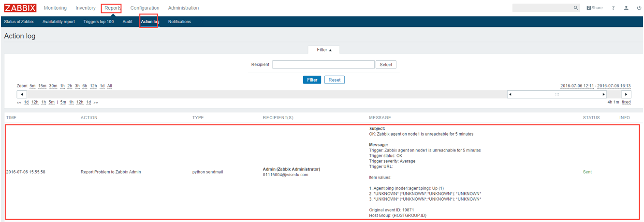The width and height of the screenshot is (644, 222).
Task: Switch to Availability report
Action: pos(59,22)
